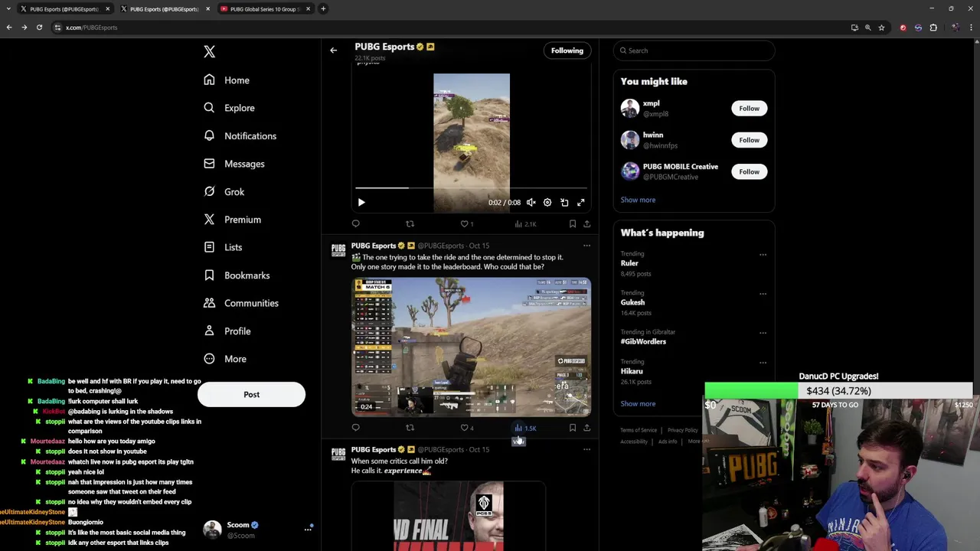The width and height of the screenshot is (980, 551).
Task: Enter fullscreen on top video
Action: [581, 203]
